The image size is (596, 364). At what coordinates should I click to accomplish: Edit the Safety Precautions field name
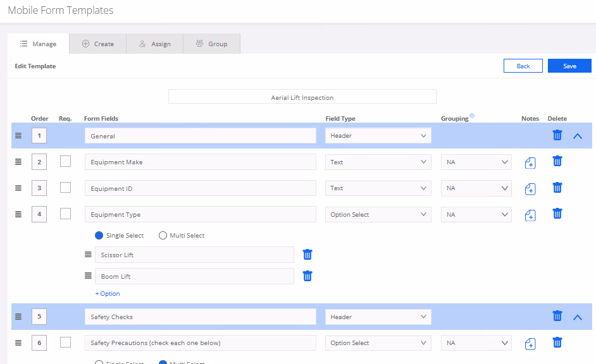201,343
